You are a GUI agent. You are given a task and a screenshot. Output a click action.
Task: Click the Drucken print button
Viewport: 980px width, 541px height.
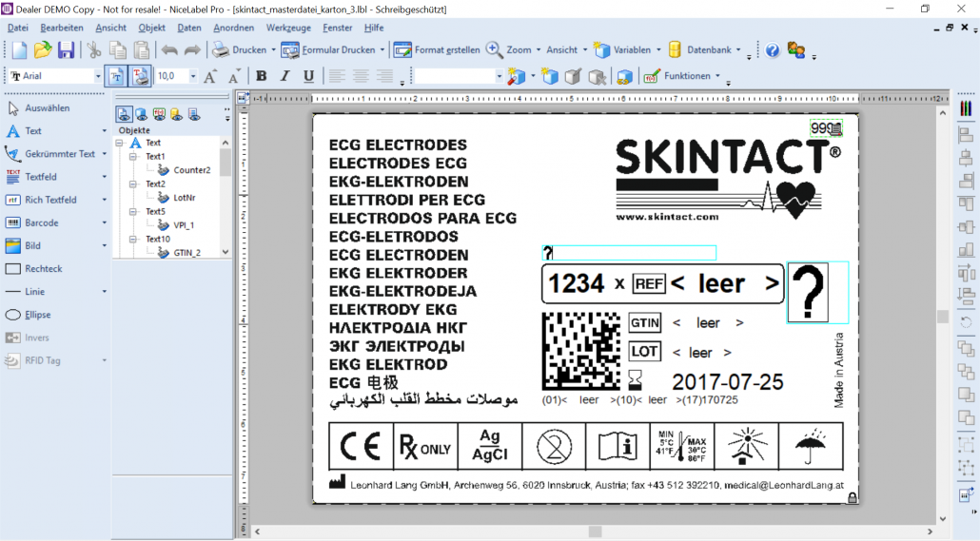[240, 50]
